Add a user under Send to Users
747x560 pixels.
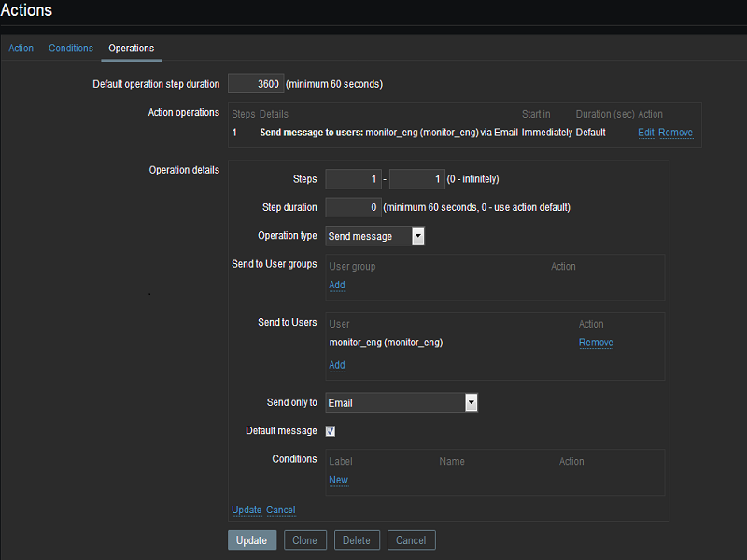click(x=337, y=365)
